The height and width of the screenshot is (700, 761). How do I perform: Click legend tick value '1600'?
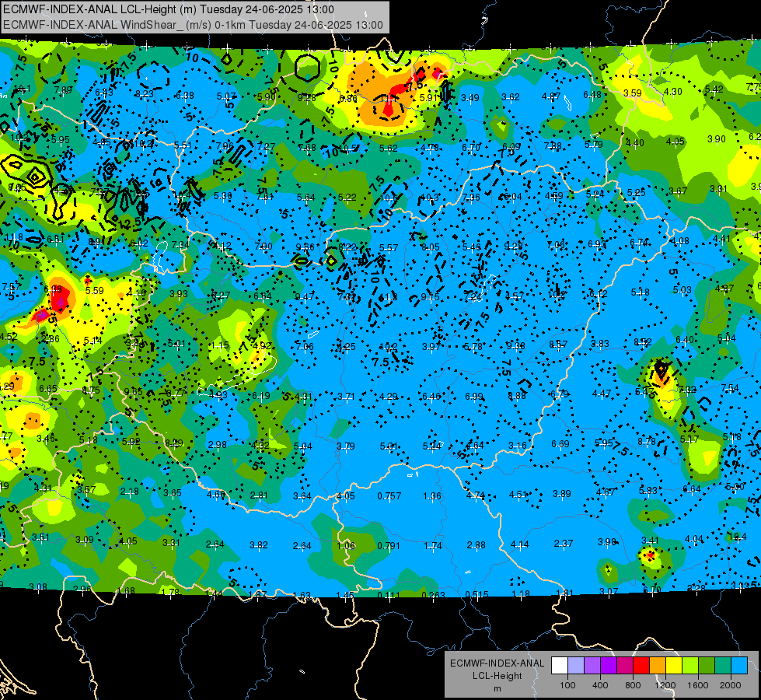(698, 685)
